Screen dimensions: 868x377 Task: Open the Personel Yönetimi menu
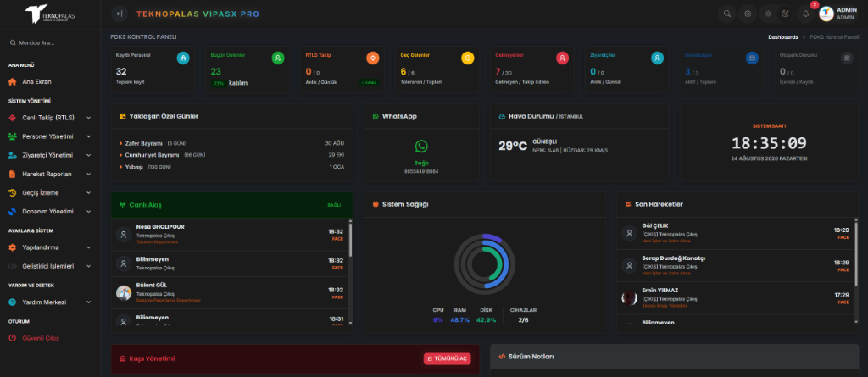[50, 136]
